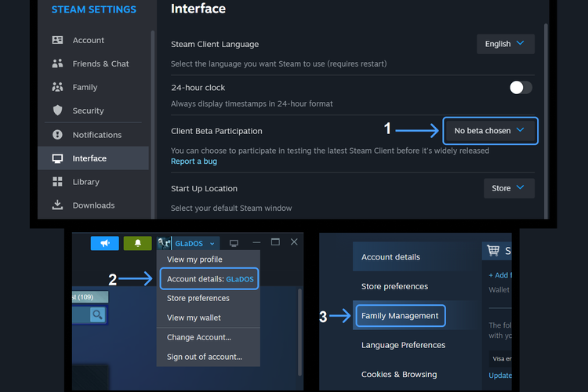Click the magnifier search icon
The image size is (588, 392).
pos(97,314)
